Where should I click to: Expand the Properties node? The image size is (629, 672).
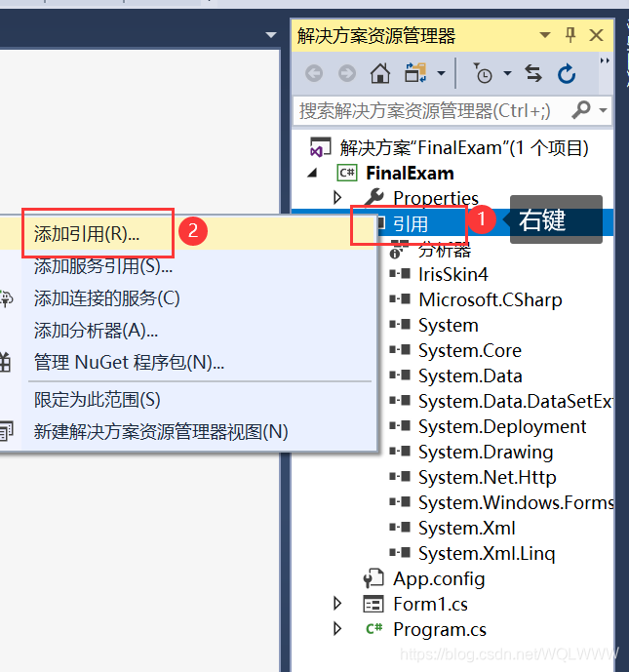337,198
